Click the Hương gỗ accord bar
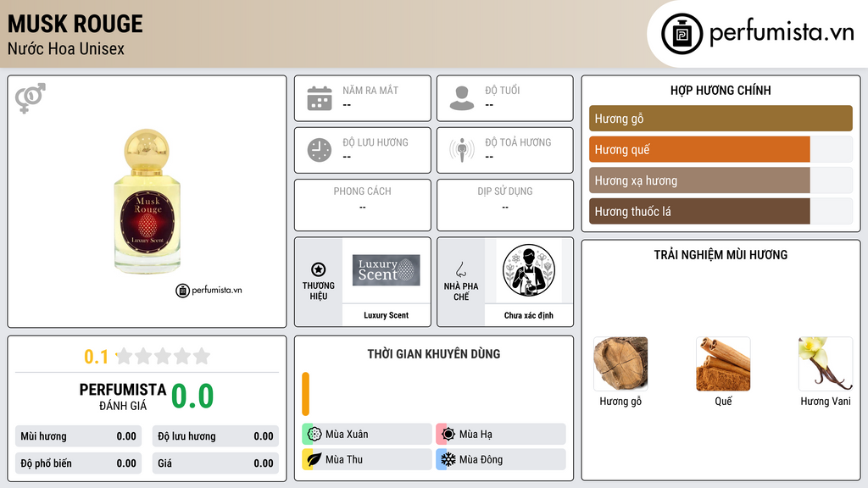This screenshot has width=868, height=488. pyautogui.click(x=721, y=119)
